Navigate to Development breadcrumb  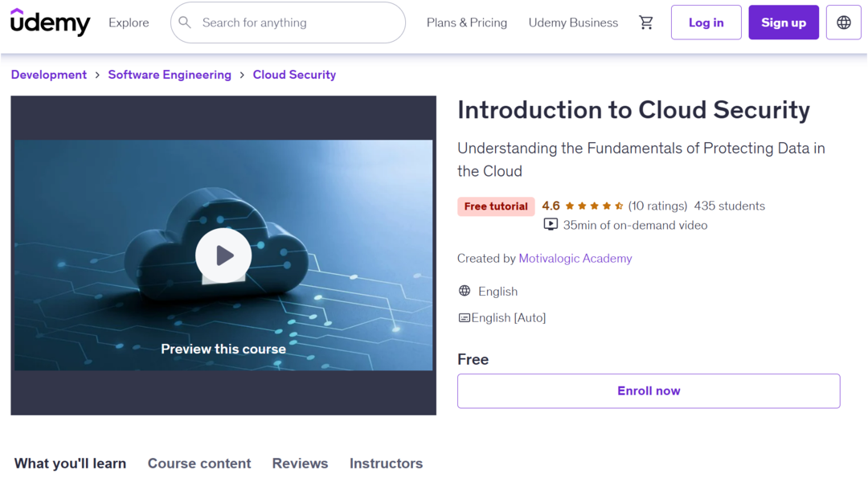[x=49, y=75]
